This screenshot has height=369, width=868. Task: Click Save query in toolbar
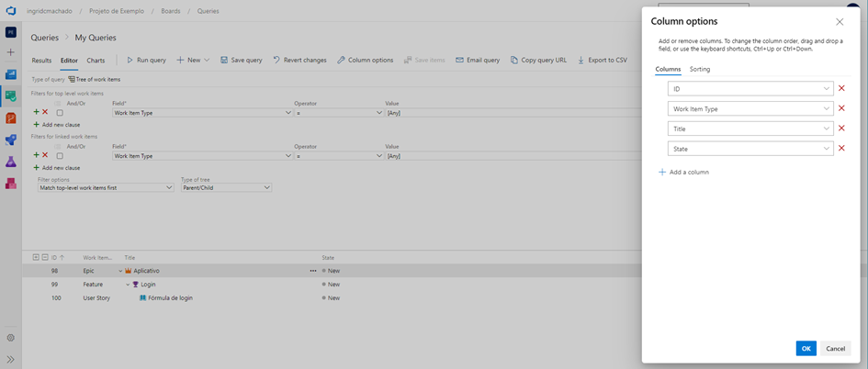[x=242, y=60]
